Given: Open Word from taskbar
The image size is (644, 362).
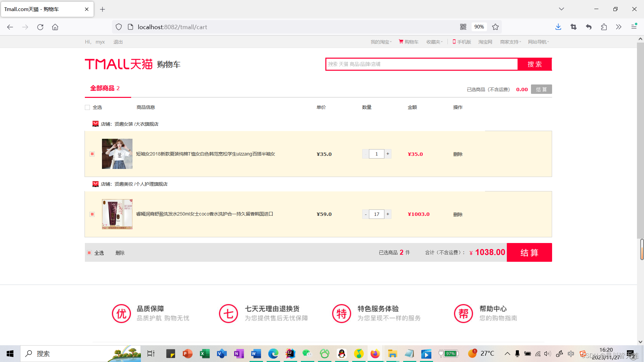Looking at the screenshot, I should coord(256,354).
